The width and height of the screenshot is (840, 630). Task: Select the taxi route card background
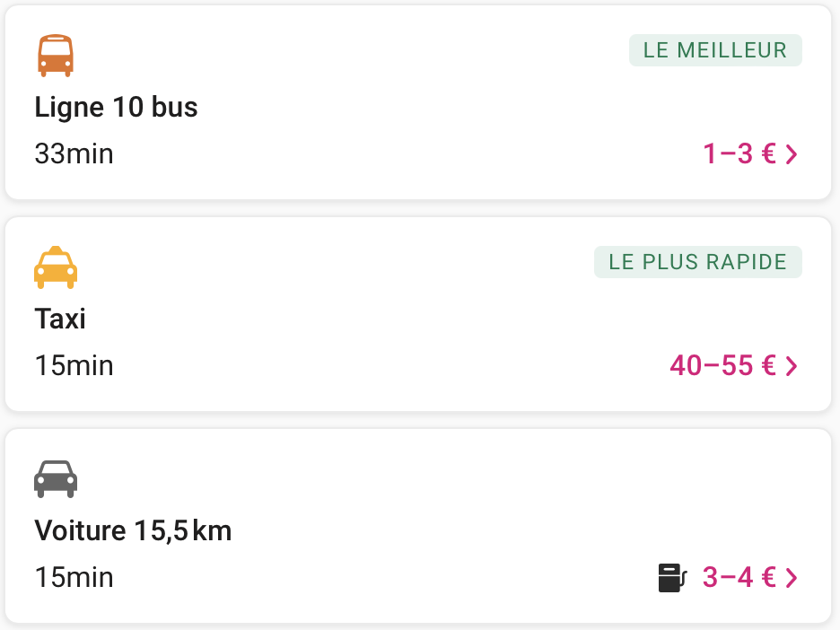pyautogui.click(x=418, y=314)
